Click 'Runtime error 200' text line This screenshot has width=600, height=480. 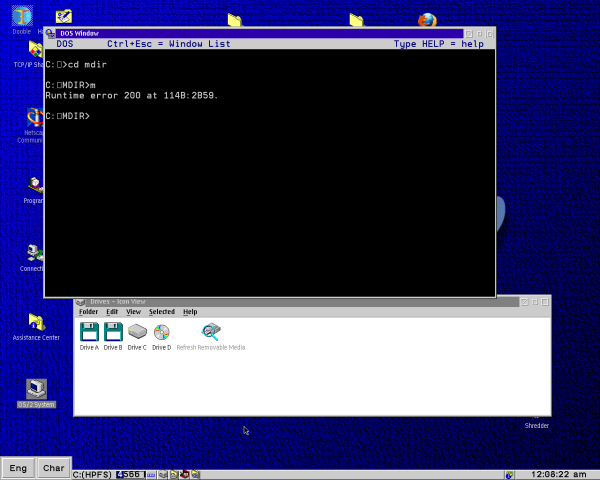click(131, 96)
